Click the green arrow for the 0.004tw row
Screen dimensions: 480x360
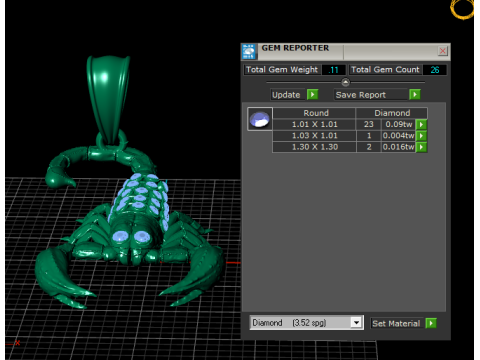(421, 136)
